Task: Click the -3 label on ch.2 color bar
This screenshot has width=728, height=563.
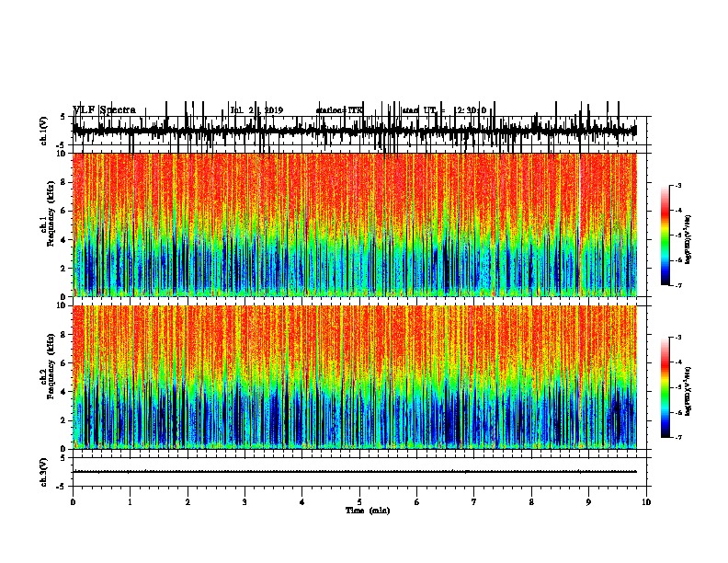Action: click(677, 338)
